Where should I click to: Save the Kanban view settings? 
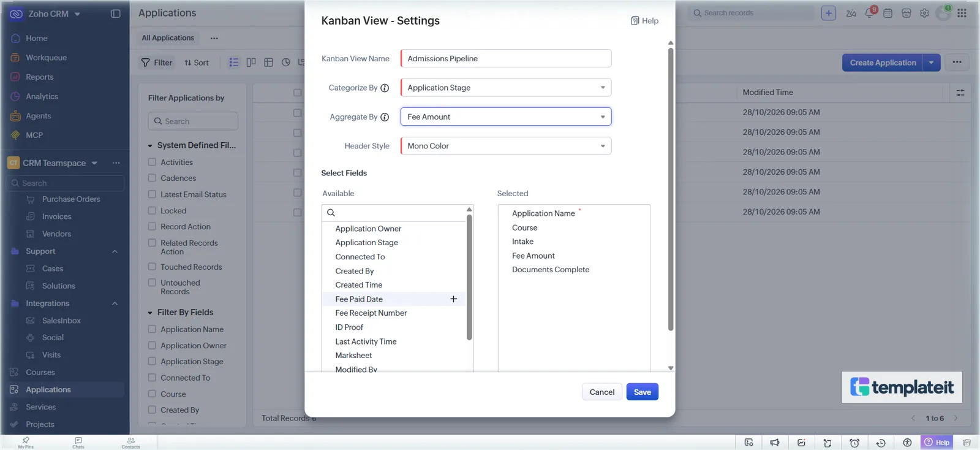pos(643,392)
